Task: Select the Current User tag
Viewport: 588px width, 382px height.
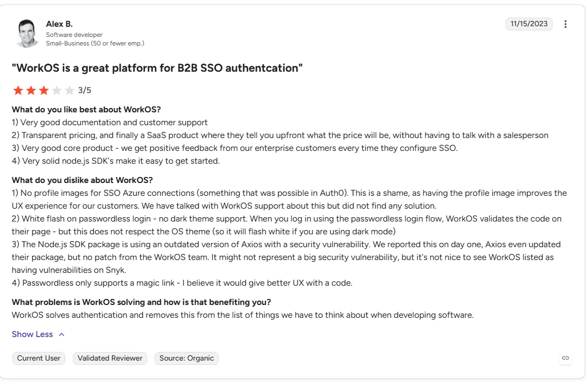Action: [x=39, y=358]
